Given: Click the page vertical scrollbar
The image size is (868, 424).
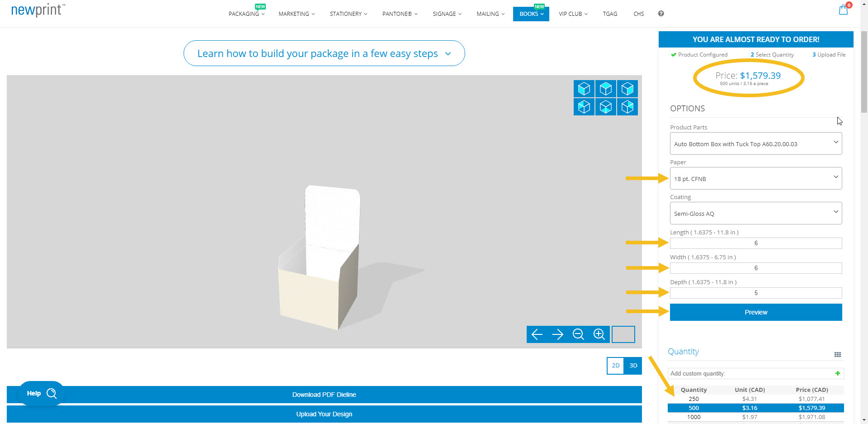Looking at the screenshot, I should click(x=864, y=71).
